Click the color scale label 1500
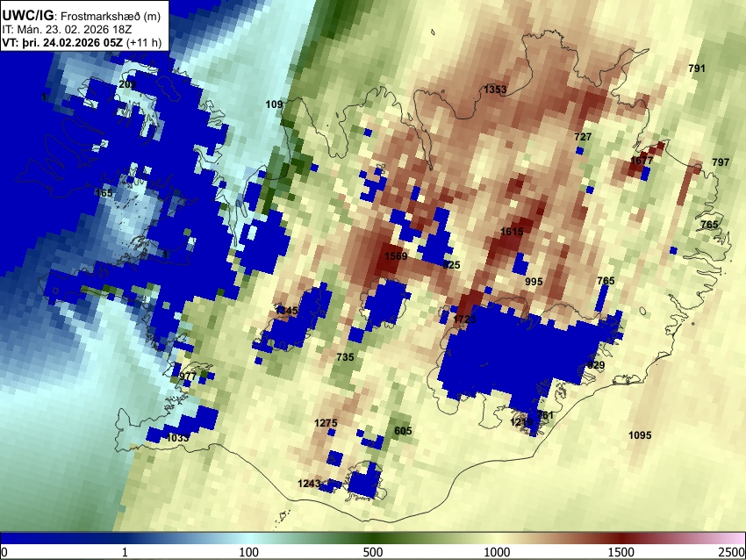 point(621,552)
